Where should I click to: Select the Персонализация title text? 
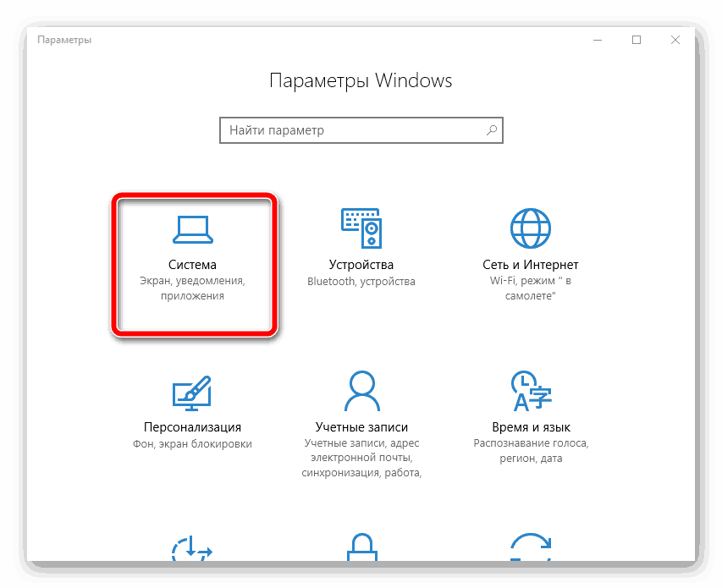pyautogui.click(x=192, y=427)
